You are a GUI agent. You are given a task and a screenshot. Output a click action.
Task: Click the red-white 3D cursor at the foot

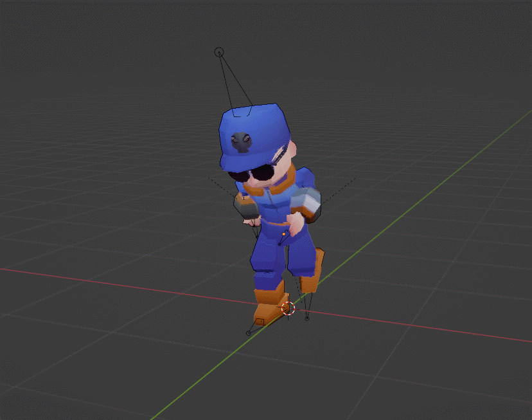288,308
